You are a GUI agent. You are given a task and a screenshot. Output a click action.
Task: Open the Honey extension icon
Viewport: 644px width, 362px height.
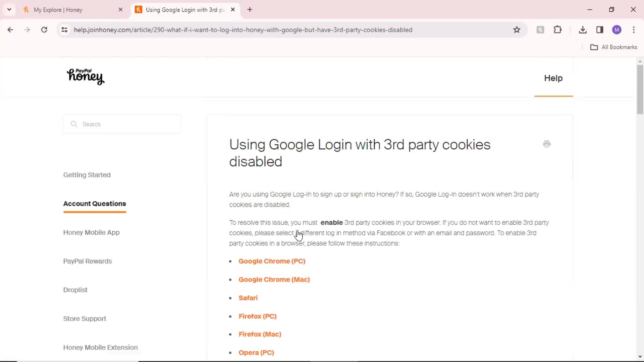pyautogui.click(x=540, y=30)
